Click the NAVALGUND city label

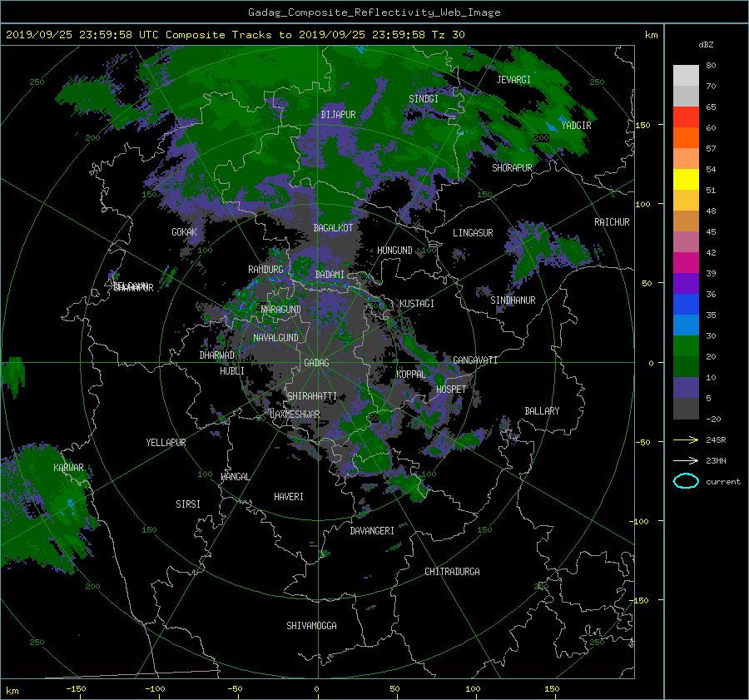[275, 338]
